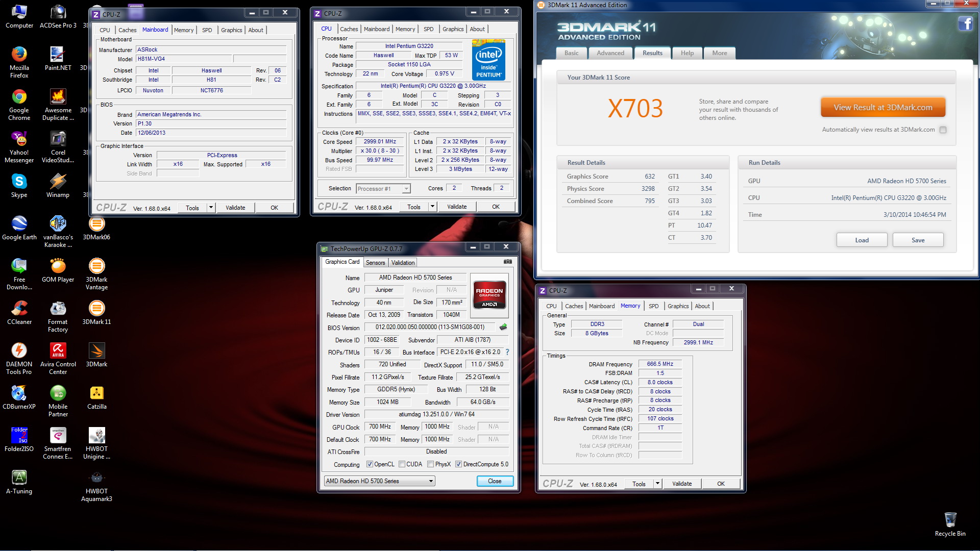Click Validate in the CPU-Z Mainboard window
980x551 pixels.
235,208
